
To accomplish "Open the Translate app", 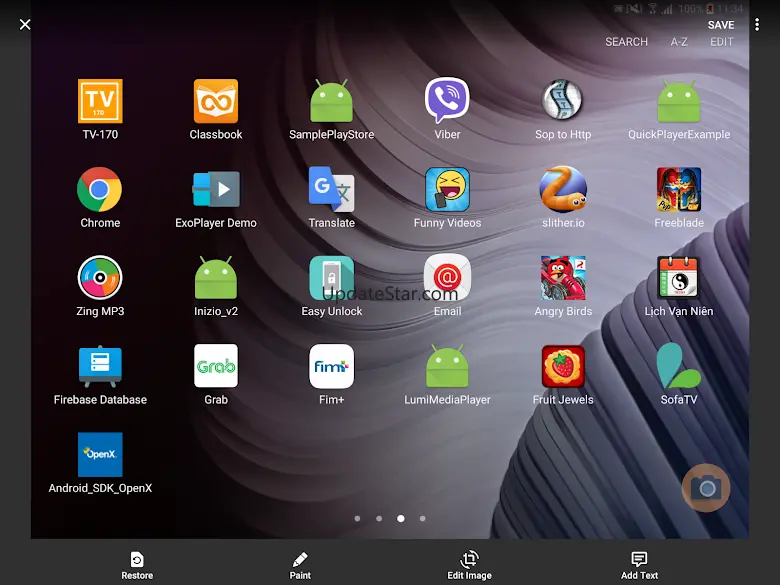I will [x=331, y=189].
